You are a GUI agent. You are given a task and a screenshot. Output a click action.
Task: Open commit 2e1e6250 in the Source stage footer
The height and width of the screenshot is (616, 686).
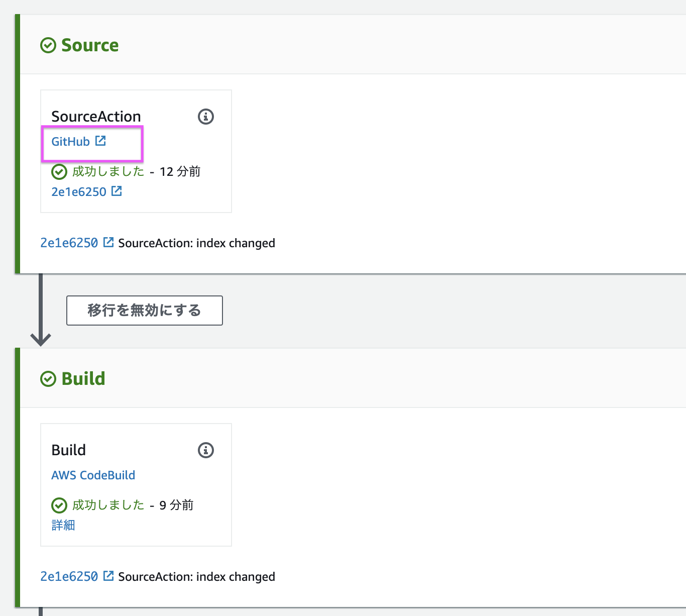(69, 243)
